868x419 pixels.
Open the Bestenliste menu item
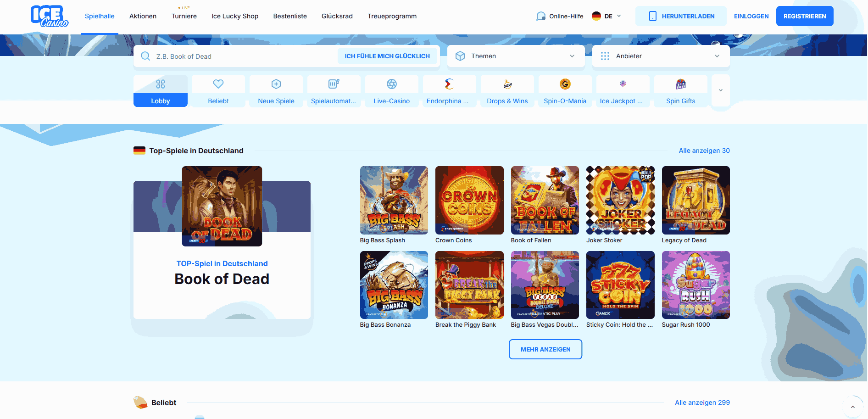coord(290,16)
